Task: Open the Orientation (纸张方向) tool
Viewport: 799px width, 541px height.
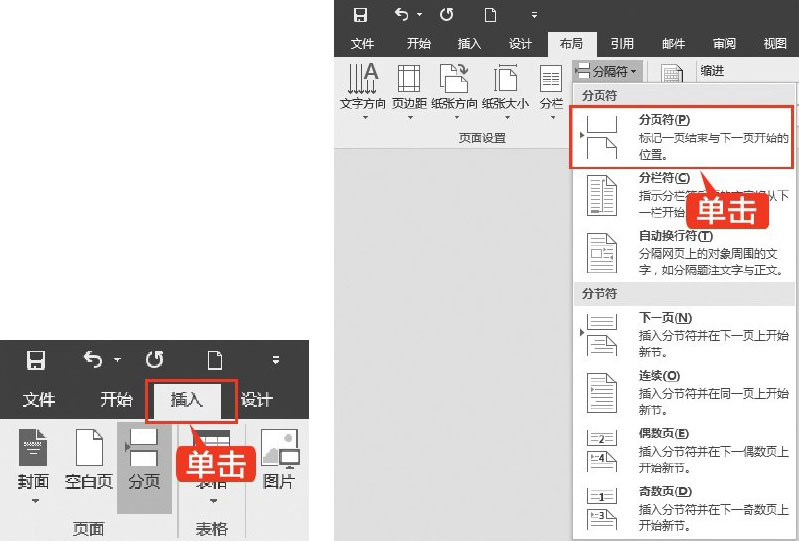Action: tap(455, 89)
